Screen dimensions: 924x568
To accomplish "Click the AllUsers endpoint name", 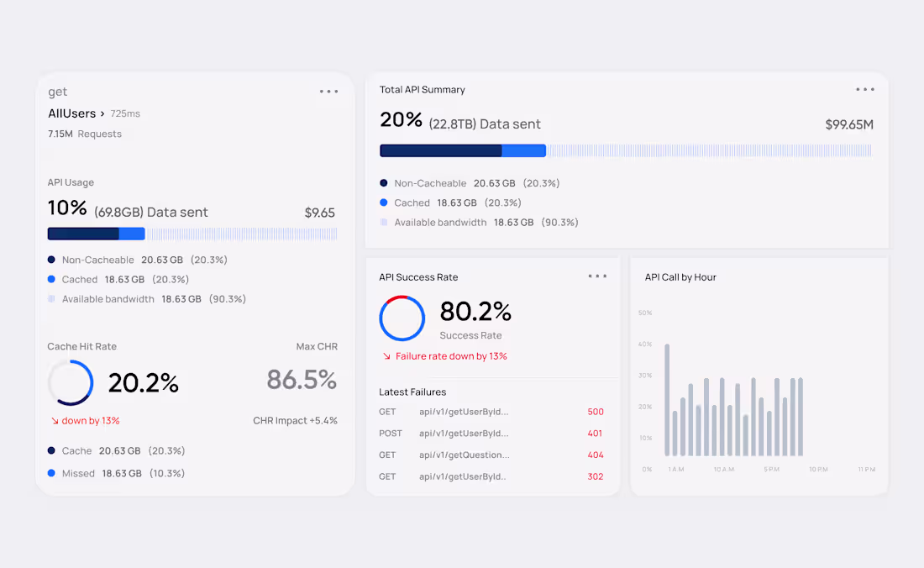I will pos(72,113).
